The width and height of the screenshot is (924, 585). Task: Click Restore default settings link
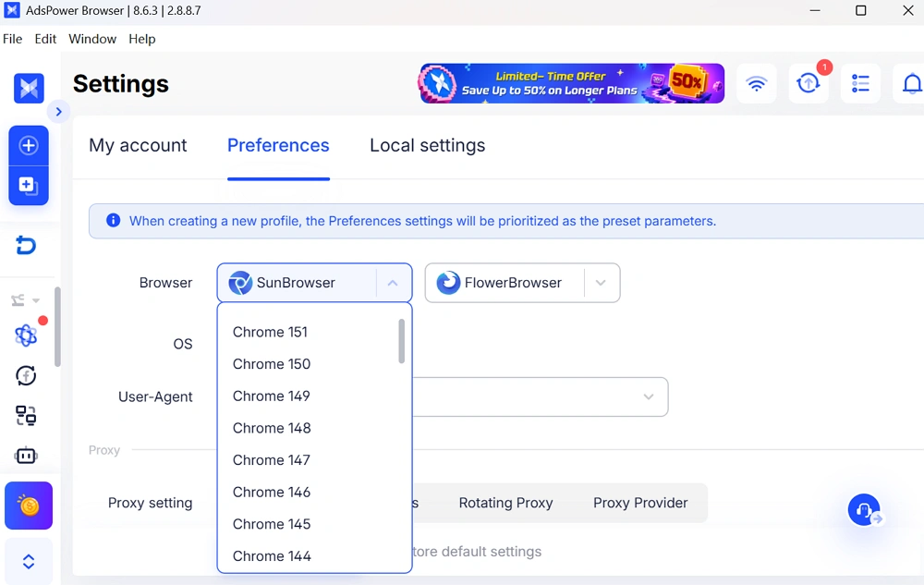click(476, 552)
